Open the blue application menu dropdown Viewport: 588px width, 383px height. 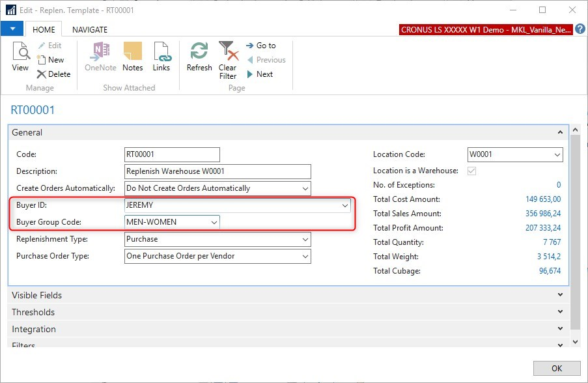pyautogui.click(x=12, y=29)
